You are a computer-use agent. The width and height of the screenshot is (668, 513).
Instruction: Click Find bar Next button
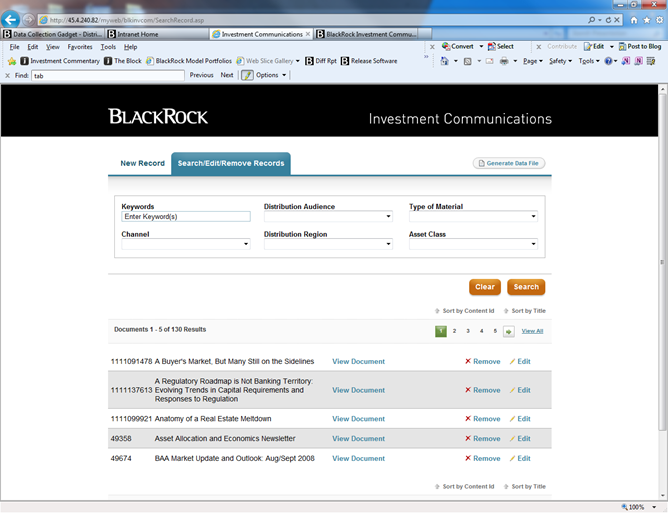[227, 75]
